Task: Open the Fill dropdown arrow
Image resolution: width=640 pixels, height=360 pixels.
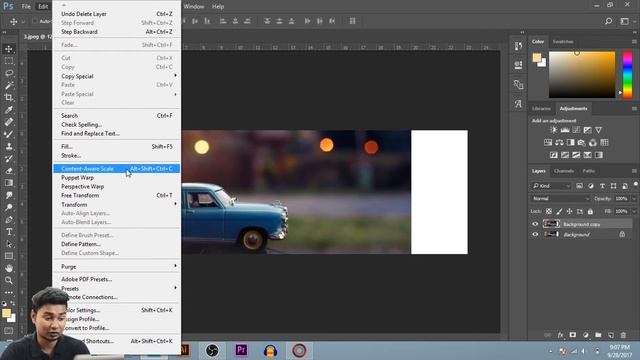Action: point(634,211)
